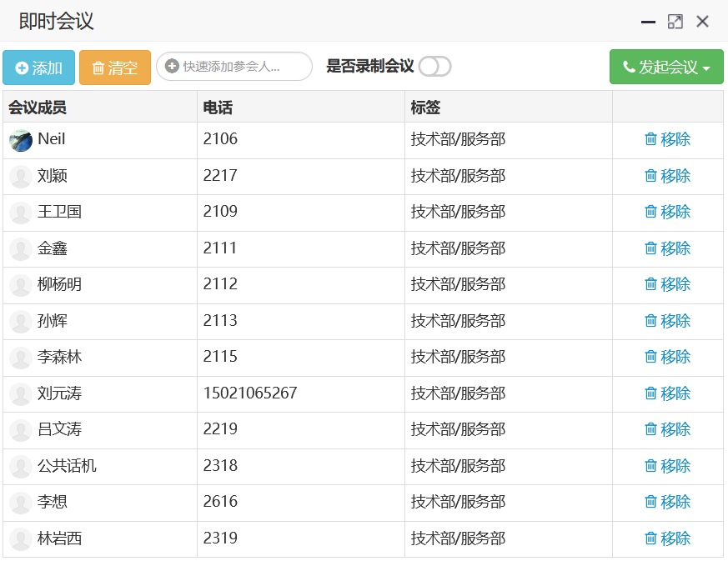The height and width of the screenshot is (581, 728).
Task: Remove Neil using the trash icon
Action: 650,138
